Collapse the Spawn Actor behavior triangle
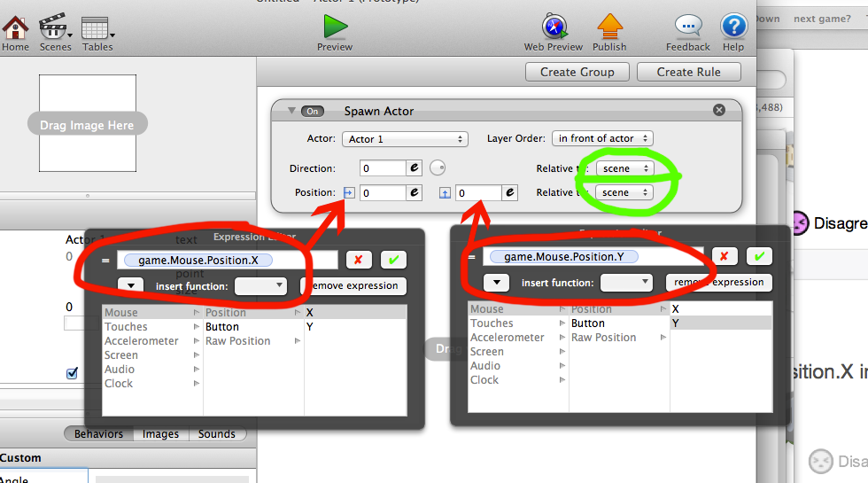The height and width of the screenshot is (483, 868). pos(291,111)
